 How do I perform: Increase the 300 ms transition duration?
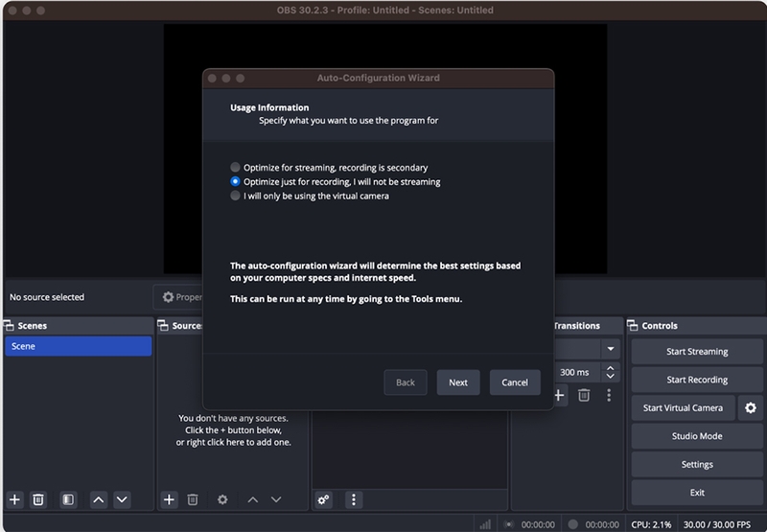(x=611, y=368)
